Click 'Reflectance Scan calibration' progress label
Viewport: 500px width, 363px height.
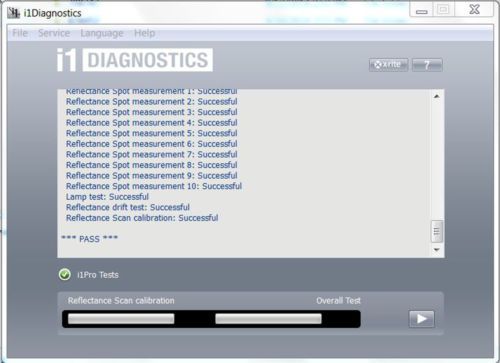click(x=121, y=301)
